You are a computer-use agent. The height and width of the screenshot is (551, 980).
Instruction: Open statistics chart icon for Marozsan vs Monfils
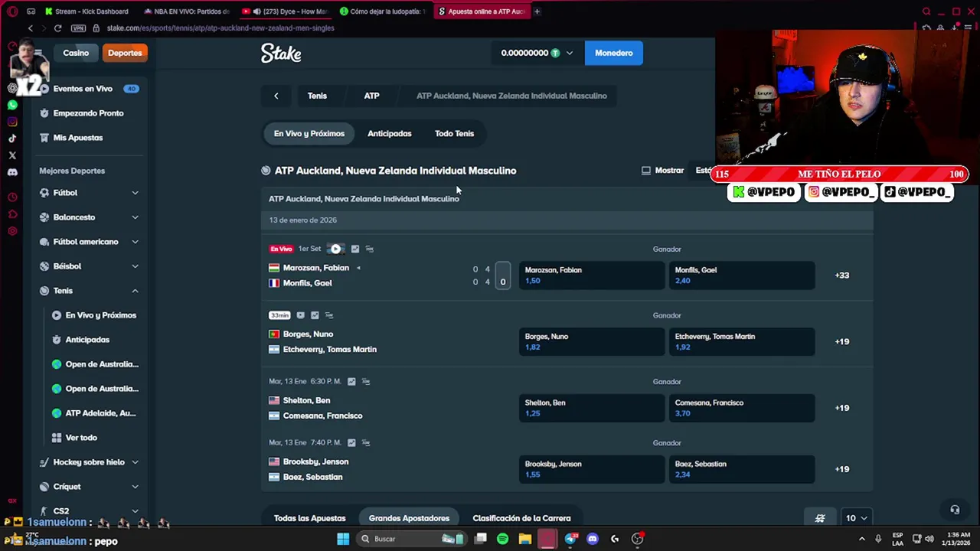click(354, 249)
